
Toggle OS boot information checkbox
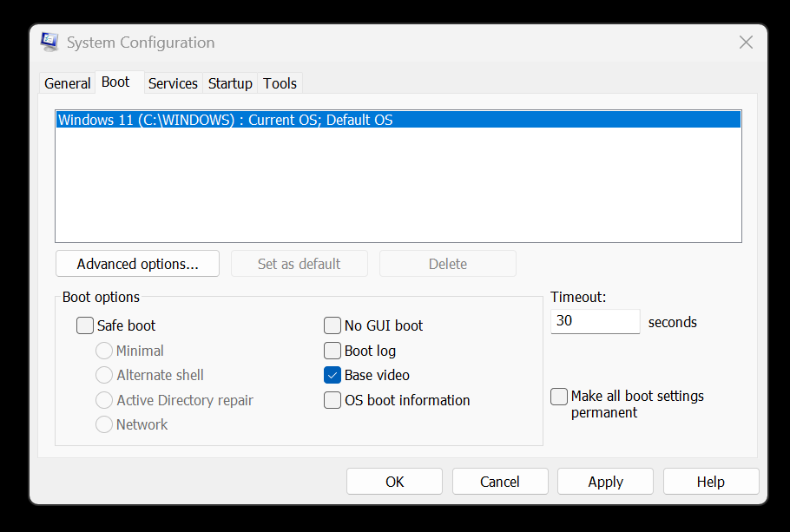332,400
